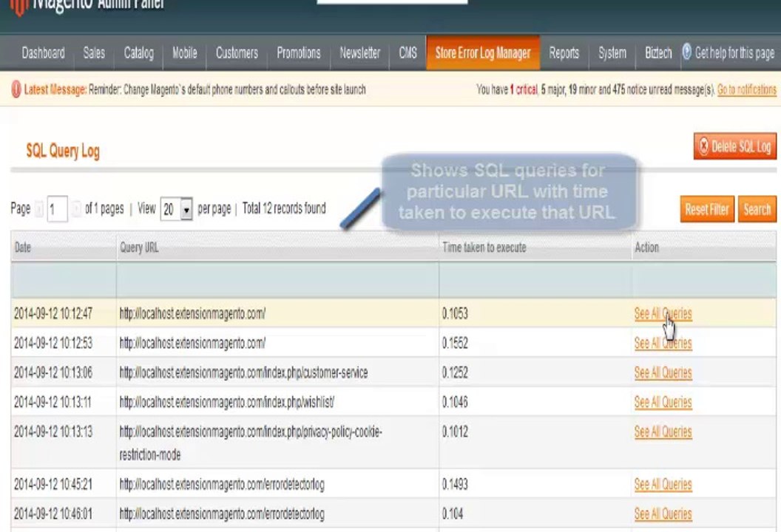Open the CMS menu

point(408,52)
